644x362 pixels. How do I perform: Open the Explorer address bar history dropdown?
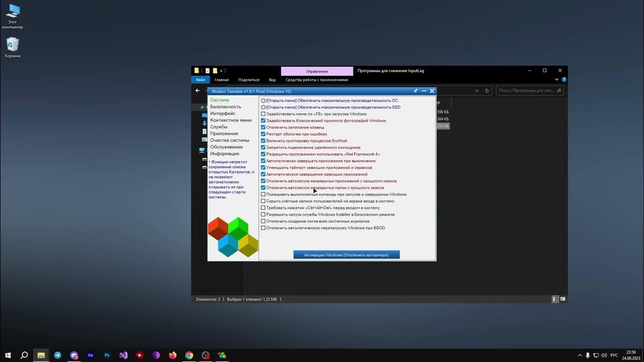[x=476, y=90]
